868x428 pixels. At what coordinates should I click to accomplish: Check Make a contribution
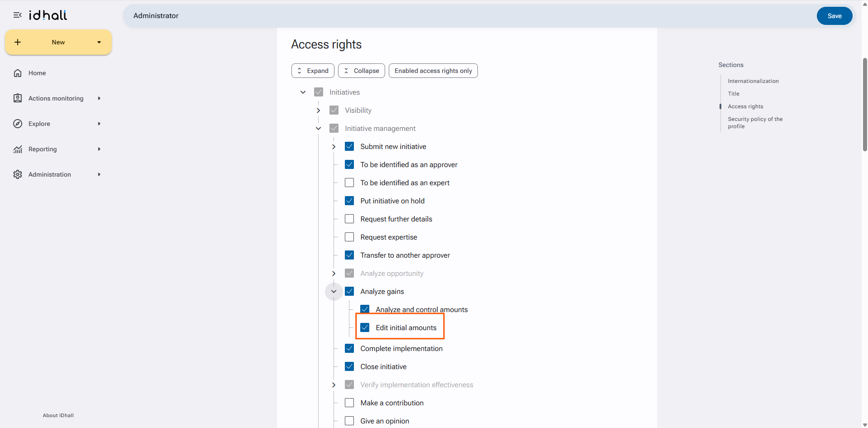[x=349, y=403]
